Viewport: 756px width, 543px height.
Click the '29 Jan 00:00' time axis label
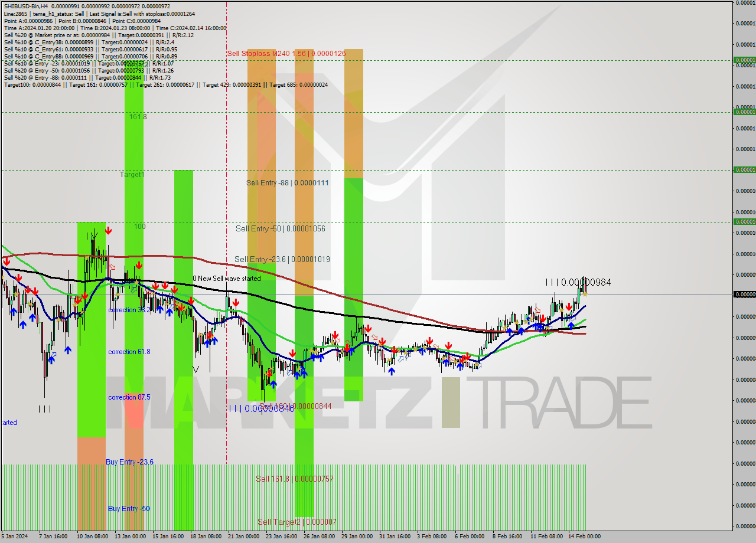tap(357, 537)
